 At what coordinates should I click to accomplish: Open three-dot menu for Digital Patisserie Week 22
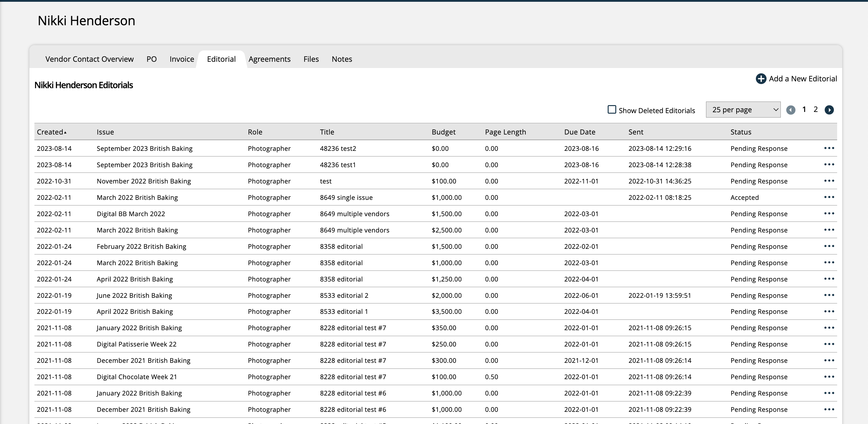click(829, 344)
